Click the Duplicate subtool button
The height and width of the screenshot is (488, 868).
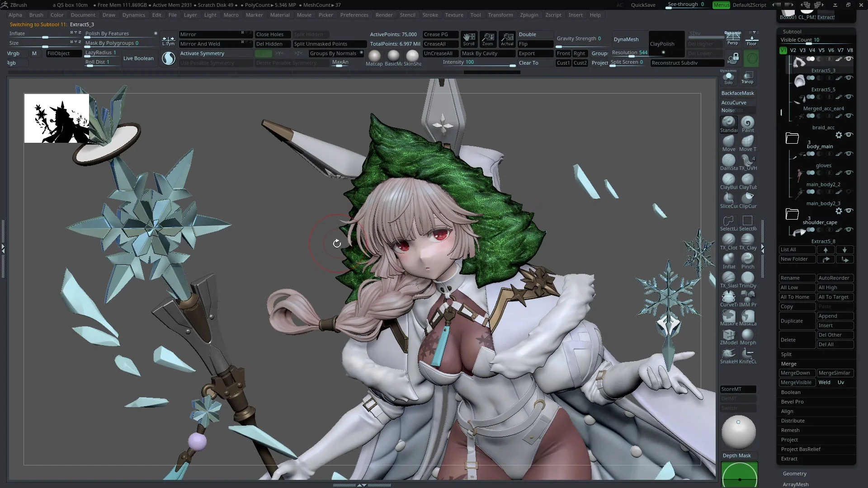pyautogui.click(x=797, y=321)
